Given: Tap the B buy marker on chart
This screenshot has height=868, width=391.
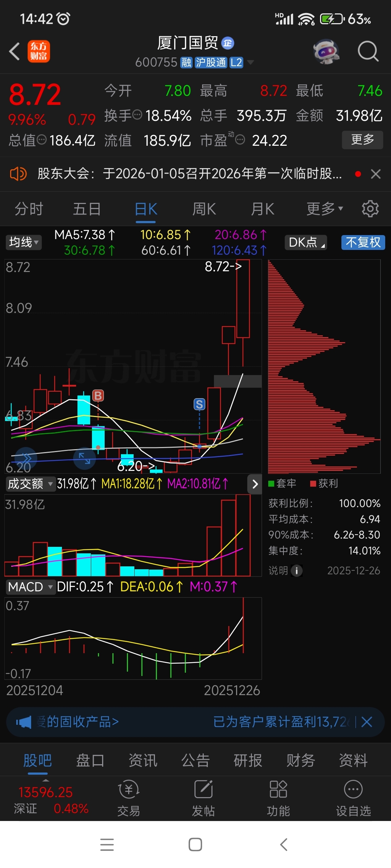Looking at the screenshot, I should click(x=98, y=396).
